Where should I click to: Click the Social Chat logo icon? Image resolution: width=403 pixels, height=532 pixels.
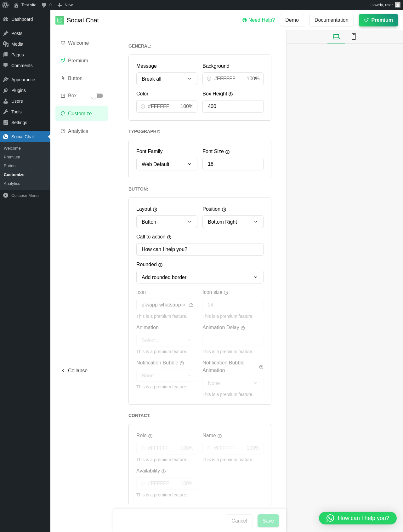pyautogui.click(x=60, y=20)
